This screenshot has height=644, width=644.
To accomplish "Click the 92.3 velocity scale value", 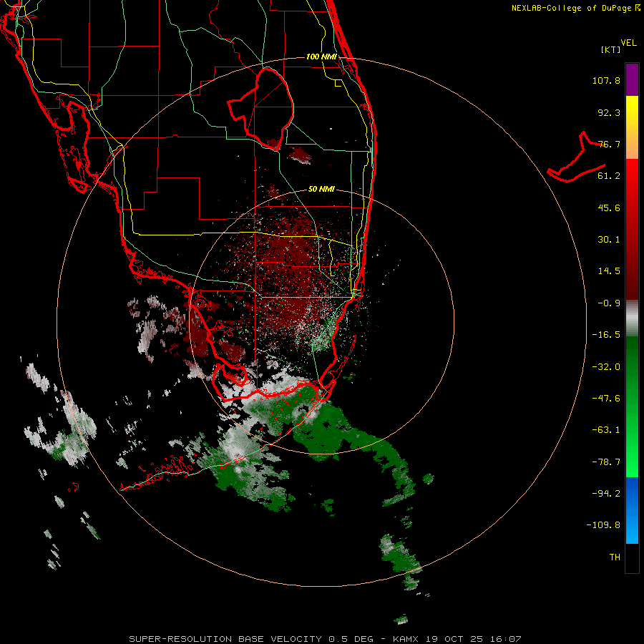I will [609, 112].
